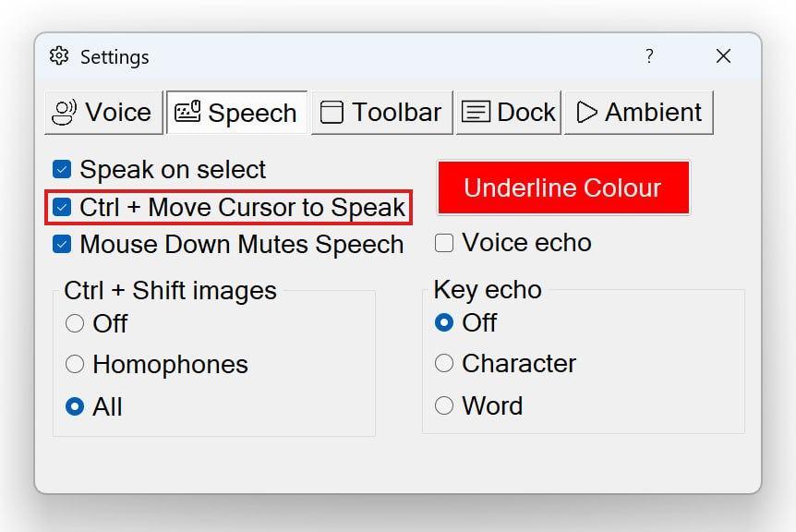This screenshot has width=796, height=532.
Task: Click the Settings gear icon in title bar
Action: (59, 55)
